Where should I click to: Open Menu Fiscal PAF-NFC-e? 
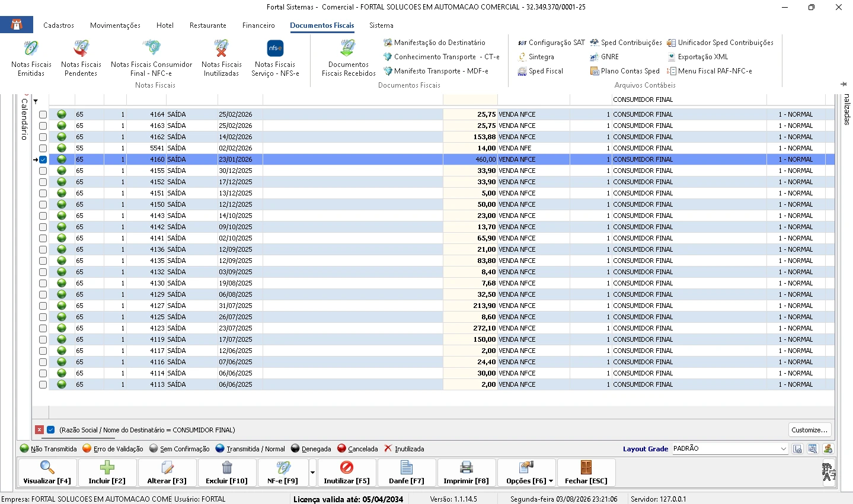[710, 71]
